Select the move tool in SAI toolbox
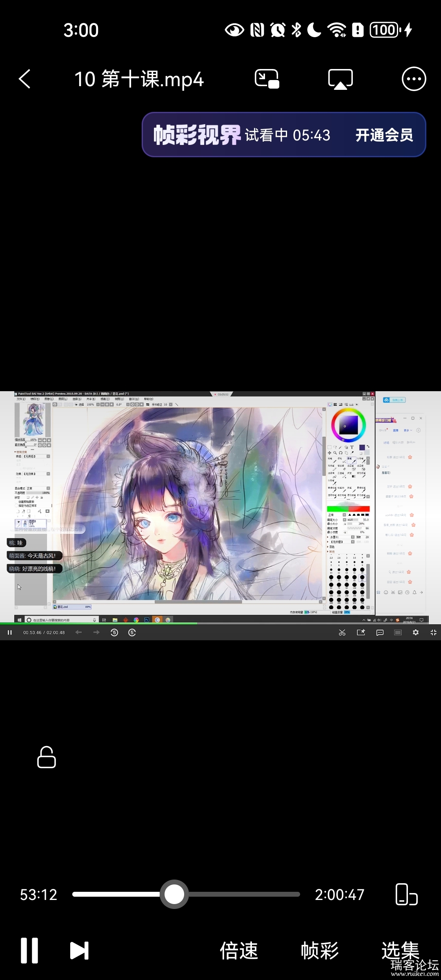This screenshot has width=441, height=980. click(x=330, y=453)
